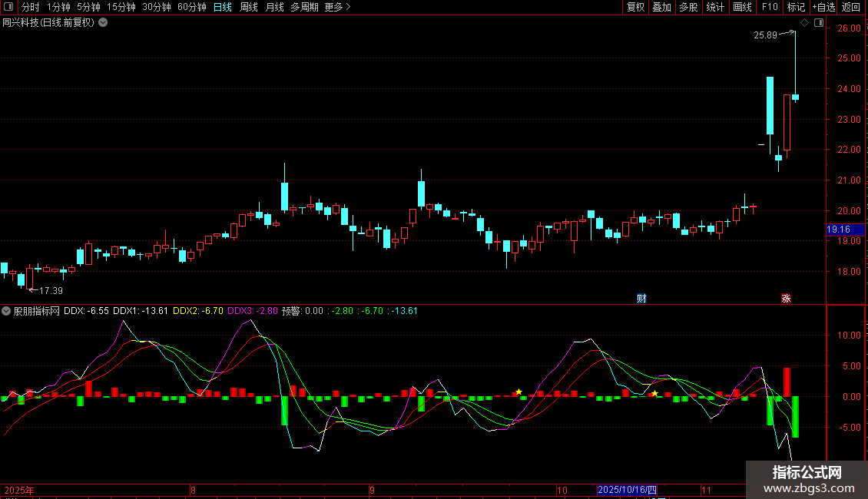Image resolution: width=868 pixels, height=499 pixels.
Task: Click the first yellow star signal
Action: coord(518,392)
